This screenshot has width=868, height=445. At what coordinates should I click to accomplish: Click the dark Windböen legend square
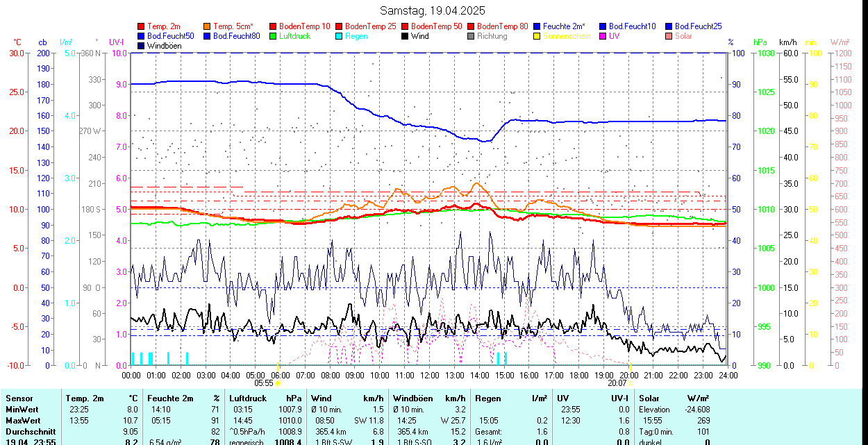(x=142, y=46)
